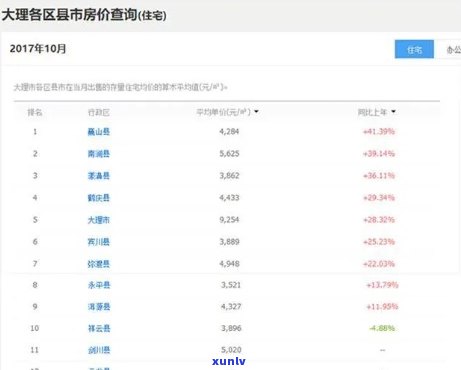Open rank 7 弥渡县 link
Screen dimensions: 461x370
pos(99,264)
